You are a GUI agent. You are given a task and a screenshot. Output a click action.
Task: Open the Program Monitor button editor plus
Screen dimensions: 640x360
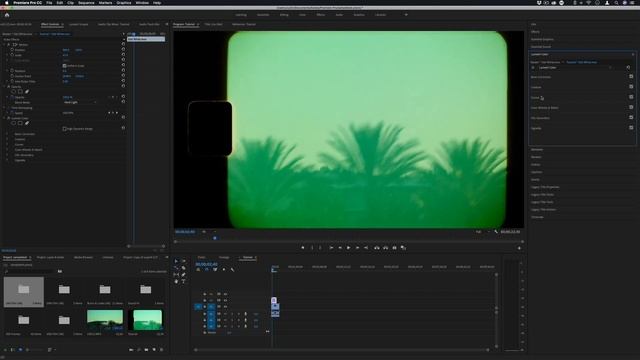pyautogui.click(x=519, y=248)
